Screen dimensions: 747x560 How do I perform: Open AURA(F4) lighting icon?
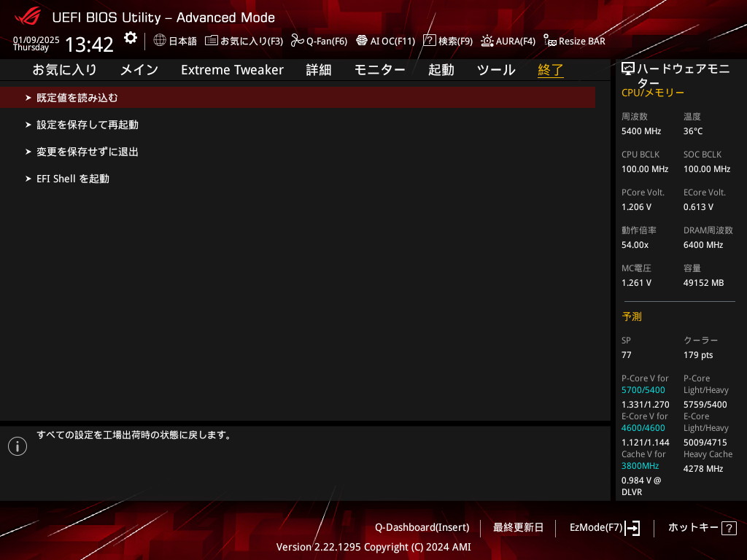coord(487,41)
